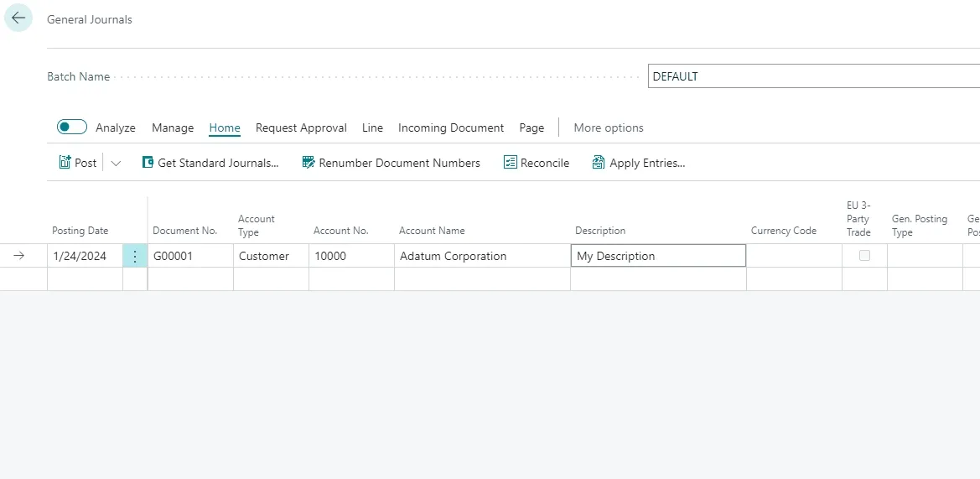Go back with the arrow button
980x479 pixels.
[x=18, y=18]
